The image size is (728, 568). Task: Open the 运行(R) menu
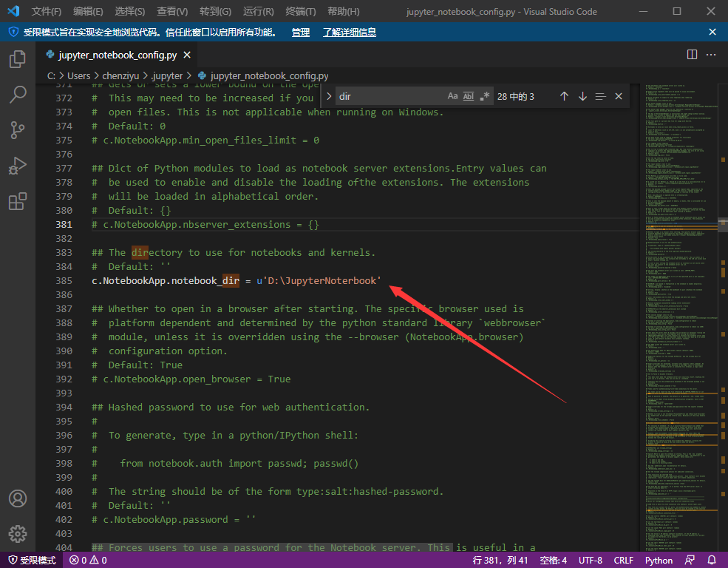click(x=258, y=11)
